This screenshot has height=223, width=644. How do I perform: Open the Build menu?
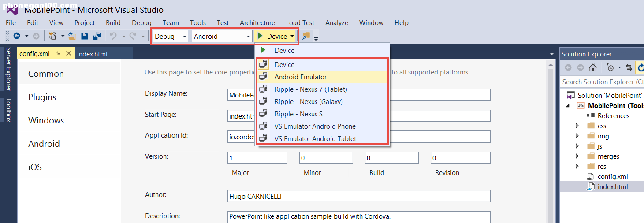pos(113,22)
